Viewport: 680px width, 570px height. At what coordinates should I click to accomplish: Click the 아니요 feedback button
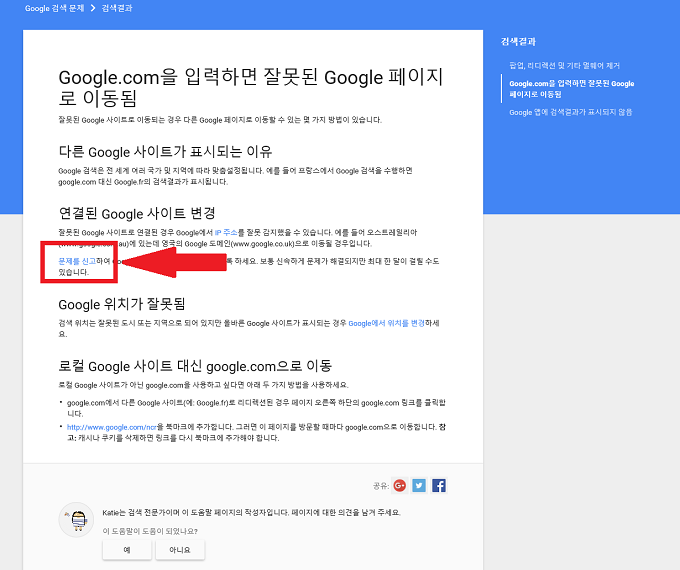click(180, 550)
